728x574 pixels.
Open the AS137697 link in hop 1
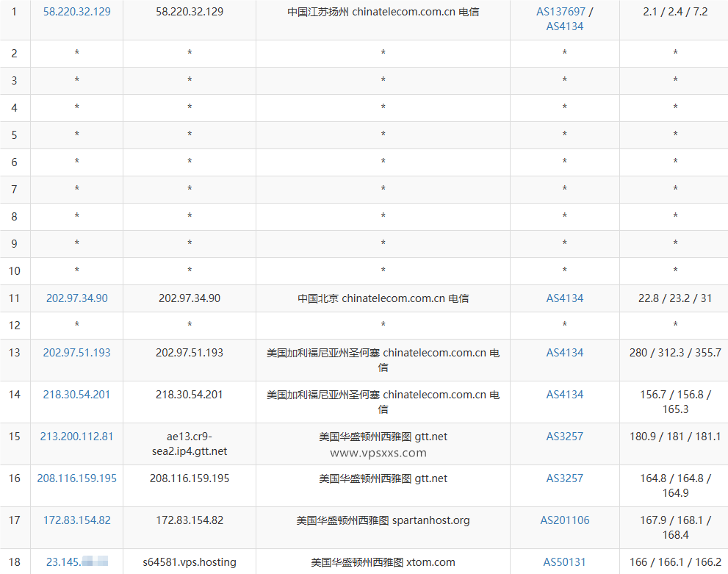tap(561, 12)
